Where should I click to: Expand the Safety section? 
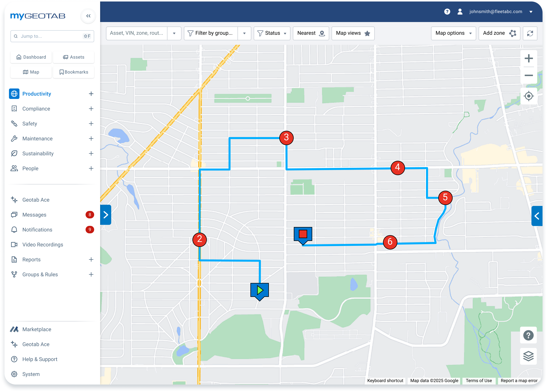click(91, 123)
